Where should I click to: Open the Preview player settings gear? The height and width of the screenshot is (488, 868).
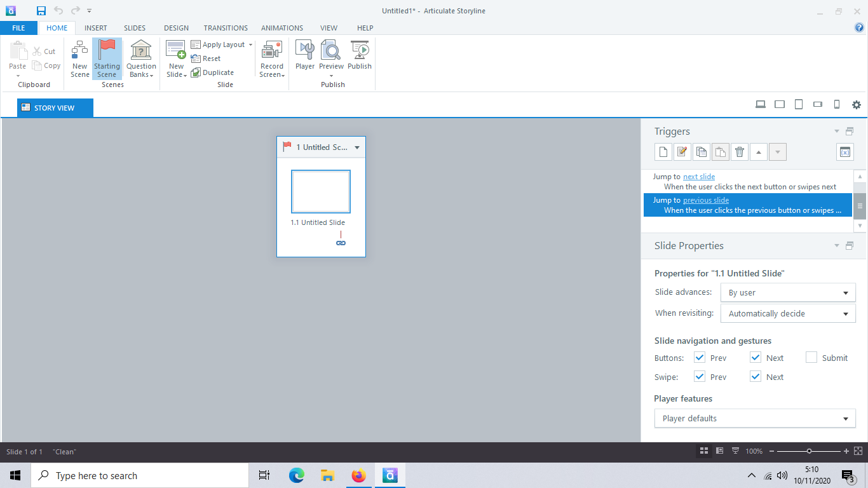856,104
